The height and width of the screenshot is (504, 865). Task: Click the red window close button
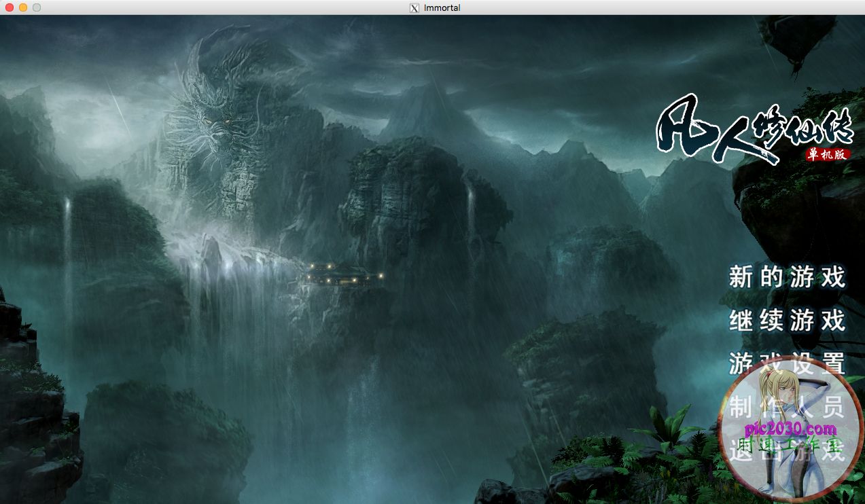pyautogui.click(x=10, y=7)
